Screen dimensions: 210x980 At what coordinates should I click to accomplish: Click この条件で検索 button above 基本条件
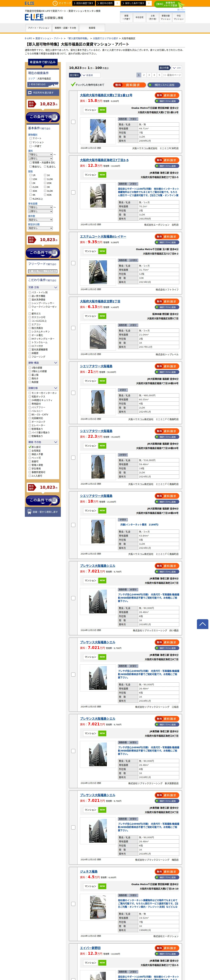tap(43, 117)
